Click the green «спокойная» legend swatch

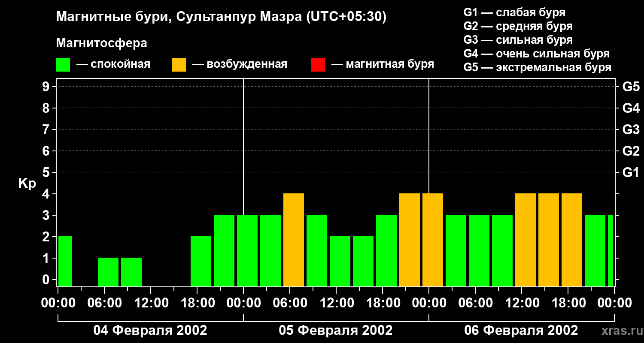tap(63, 65)
